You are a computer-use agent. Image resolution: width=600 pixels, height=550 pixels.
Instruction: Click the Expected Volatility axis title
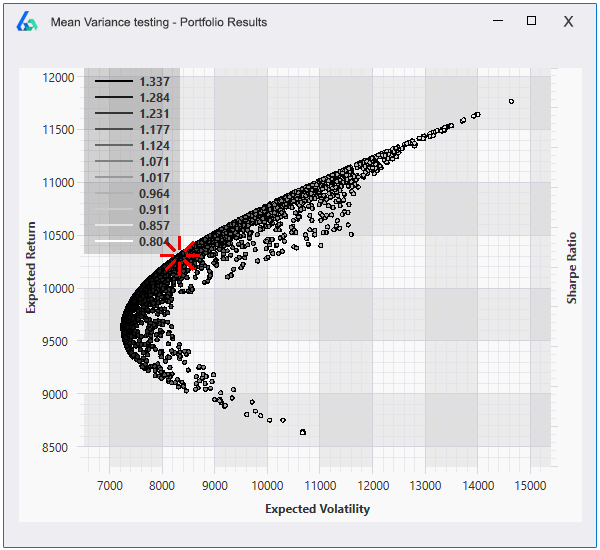tap(318, 509)
